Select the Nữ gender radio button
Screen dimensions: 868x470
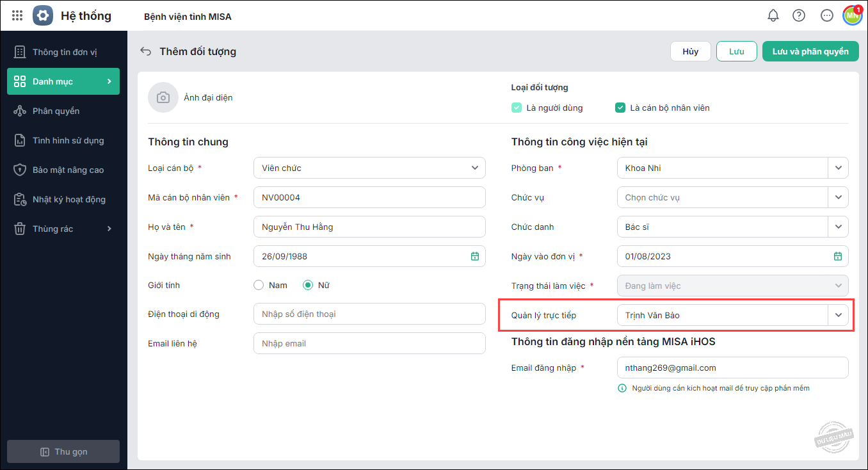(308, 285)
